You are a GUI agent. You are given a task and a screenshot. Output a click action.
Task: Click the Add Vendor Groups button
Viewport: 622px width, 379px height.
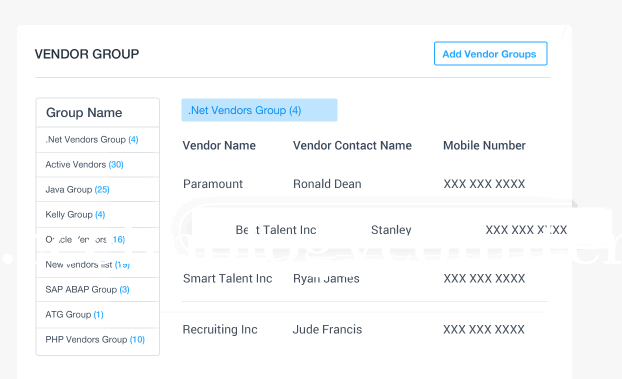pos(490,54)
